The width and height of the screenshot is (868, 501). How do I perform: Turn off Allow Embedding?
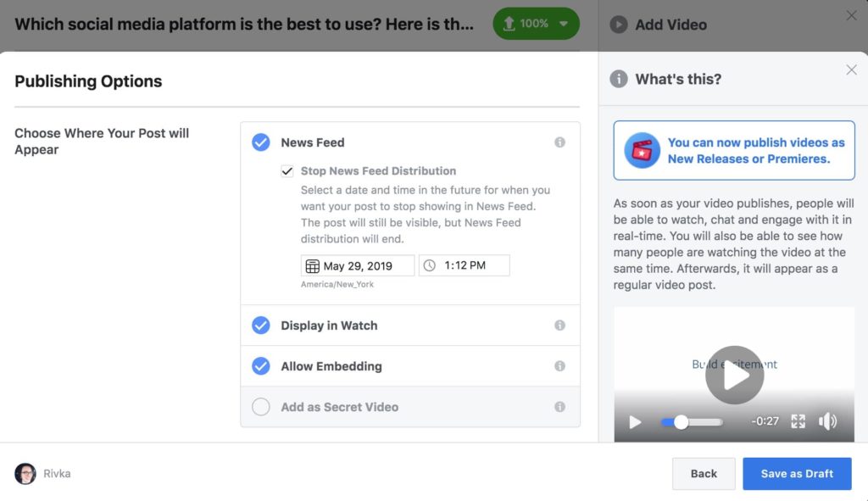[x=261, y=366]
